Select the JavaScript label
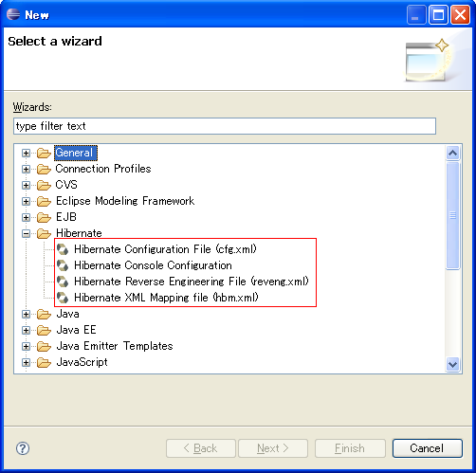 [82, 362]
